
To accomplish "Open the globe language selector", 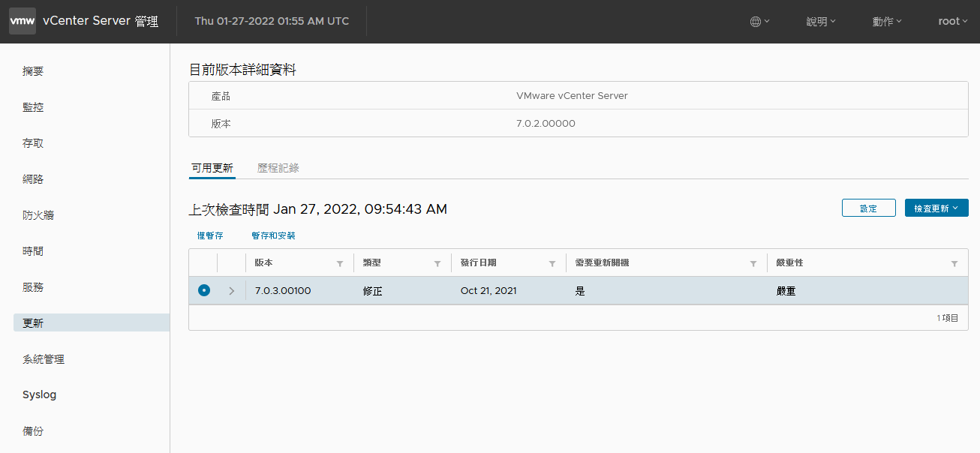I will [x=760, y=21].
